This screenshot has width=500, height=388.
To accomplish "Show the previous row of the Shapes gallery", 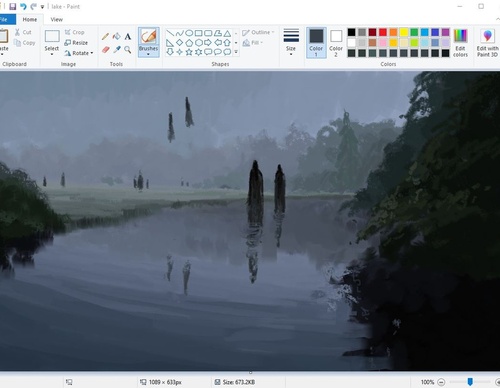I will click(x=236, y=33).
